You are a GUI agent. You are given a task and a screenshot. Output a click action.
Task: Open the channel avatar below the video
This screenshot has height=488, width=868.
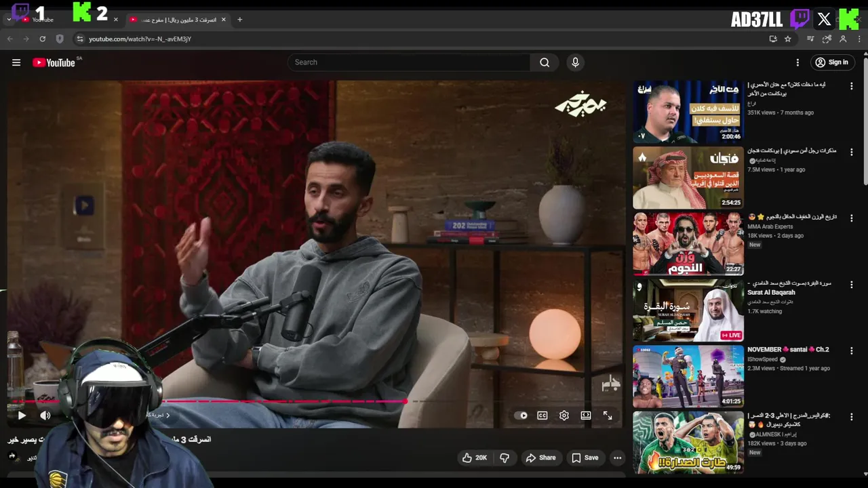tap(12, 456)
